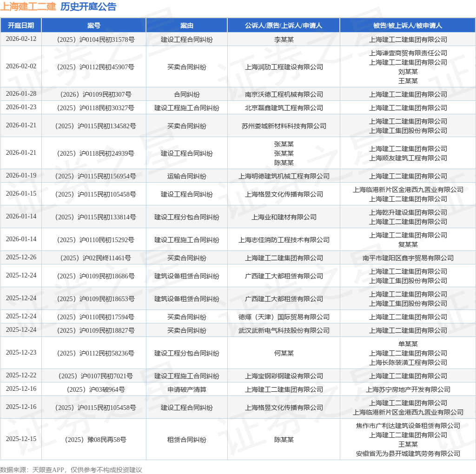Click the 案号 column header
This screenshot has height=474, width=476.
click(x=94, y=26)
